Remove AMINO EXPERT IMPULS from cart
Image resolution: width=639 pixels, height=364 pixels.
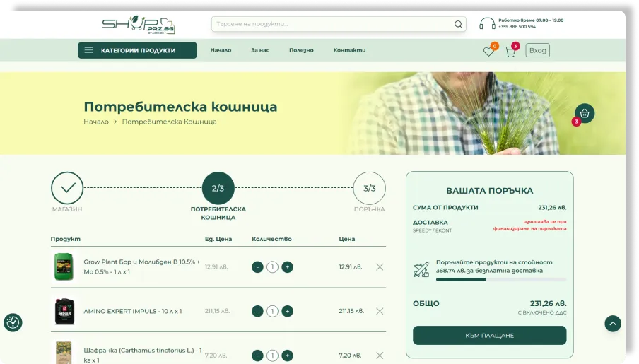pos(380,312)
